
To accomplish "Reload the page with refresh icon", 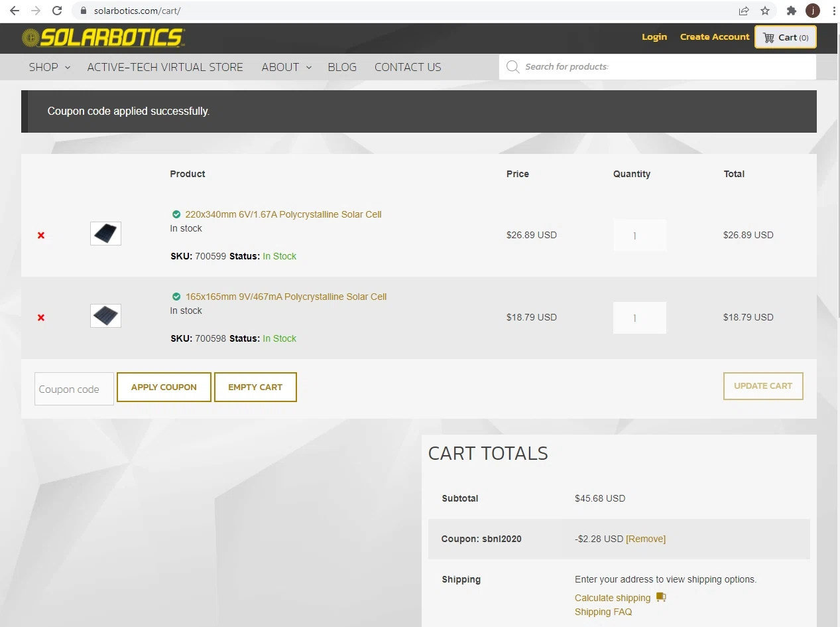I will (57, 11).
